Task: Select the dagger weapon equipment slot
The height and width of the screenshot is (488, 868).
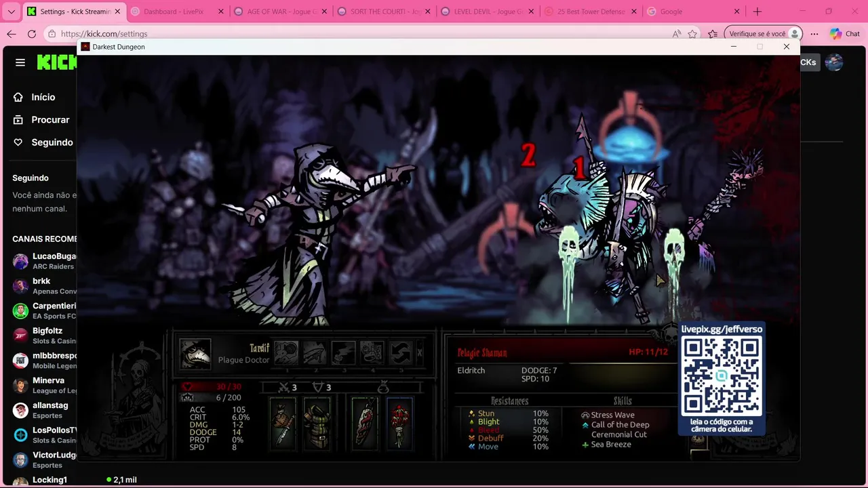Action: (283, 423)
